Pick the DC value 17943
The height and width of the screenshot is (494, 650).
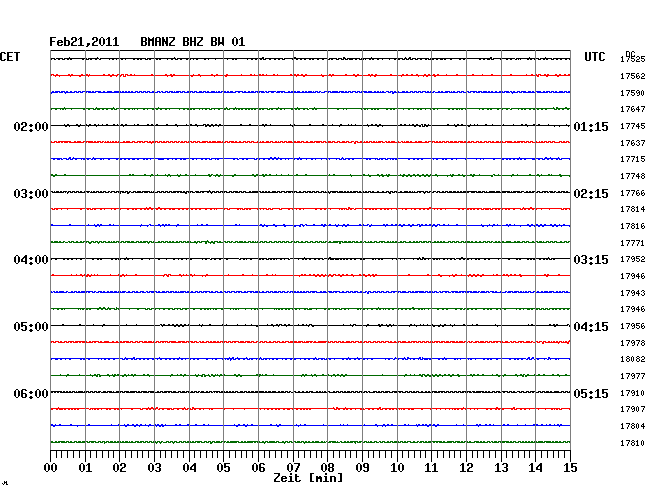coord(633,293)
